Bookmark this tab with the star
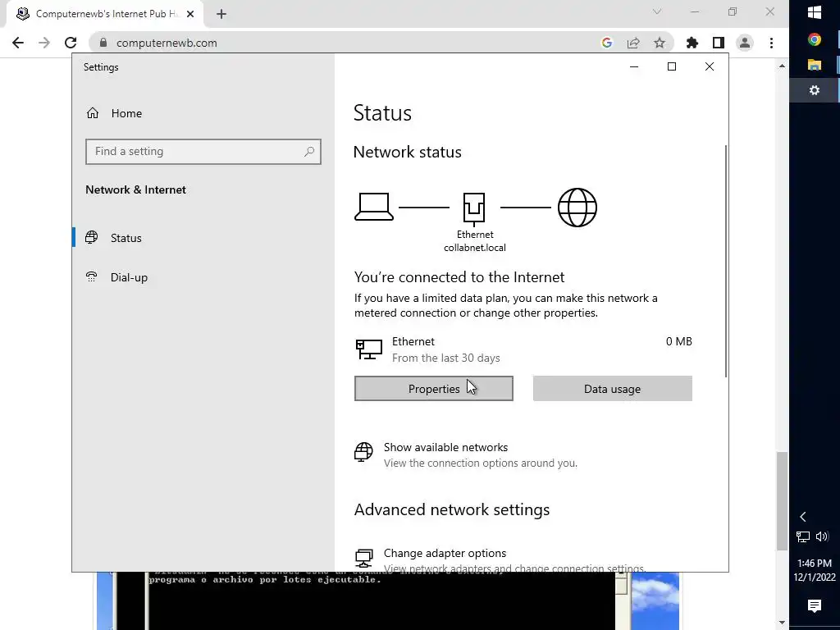 point(660,43)
